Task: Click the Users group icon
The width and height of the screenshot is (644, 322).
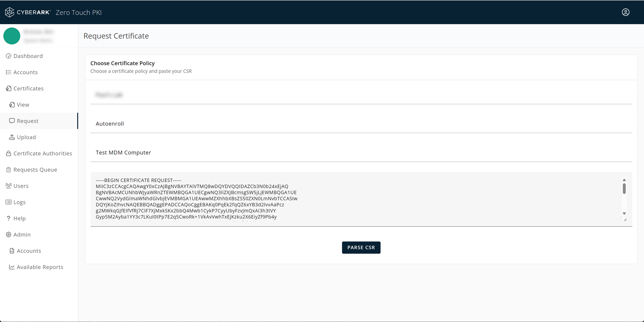Action: tap(8, 186)
